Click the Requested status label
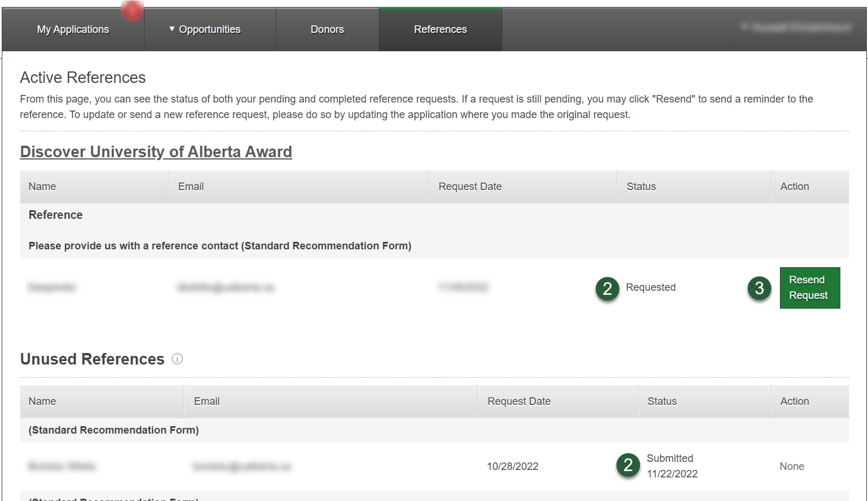The height and width of the screenshot is (501, 868). click(650, 287)
